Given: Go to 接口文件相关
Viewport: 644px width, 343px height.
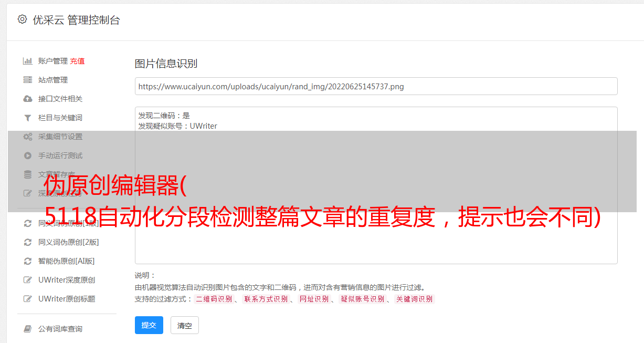Looking at the screenshot, I should point(60,99).
